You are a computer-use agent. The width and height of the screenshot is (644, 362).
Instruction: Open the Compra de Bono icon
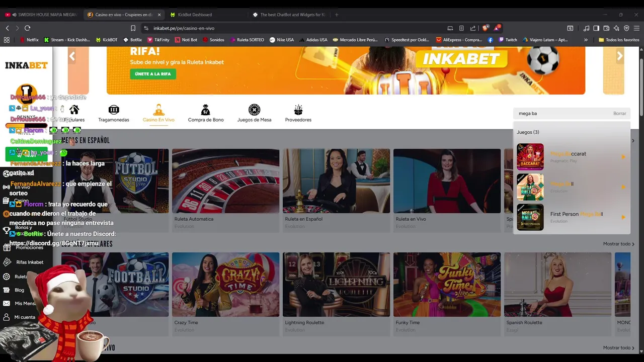205,110
